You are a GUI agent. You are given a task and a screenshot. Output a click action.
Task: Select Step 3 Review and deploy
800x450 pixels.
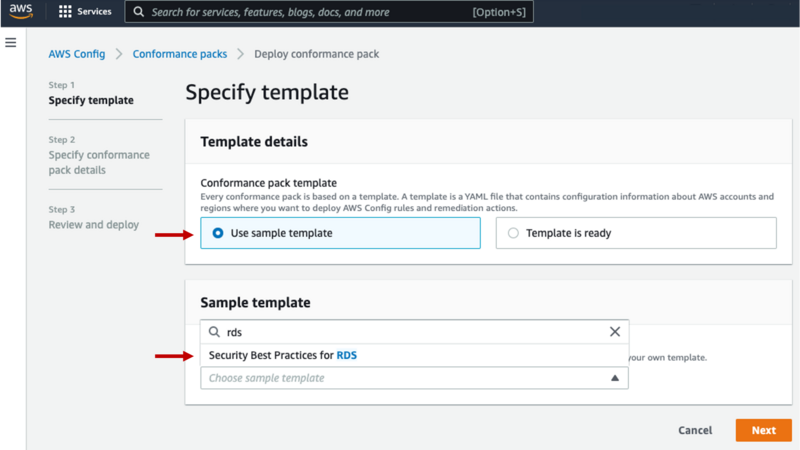click(x=93, y=224)
